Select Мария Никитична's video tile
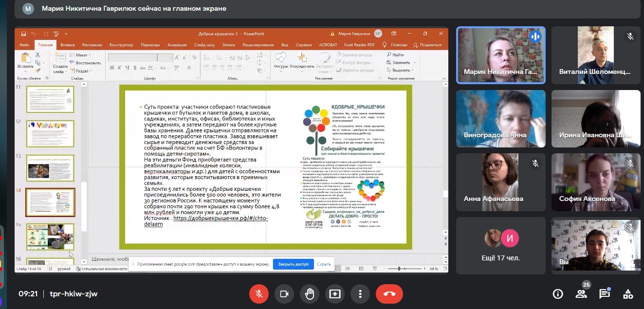The image size is (644, 309). pos(501,55)
